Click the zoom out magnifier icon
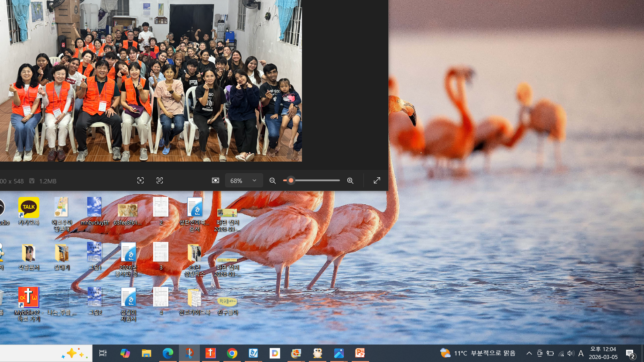Viewport: 644px width, 362px height. click(x=273, y=181)
